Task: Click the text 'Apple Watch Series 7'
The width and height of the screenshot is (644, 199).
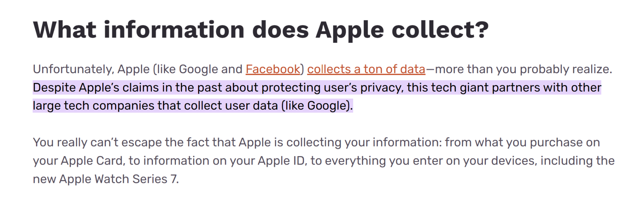Action: click(x=118, y=179)
